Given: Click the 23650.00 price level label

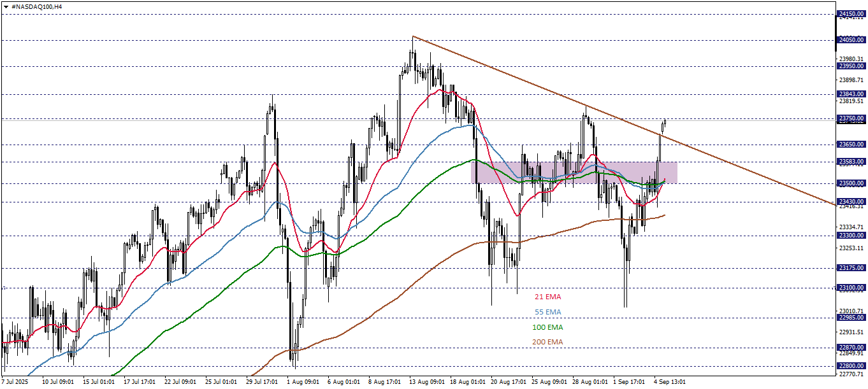Looking at the screenshot, I should click(851, 145).
